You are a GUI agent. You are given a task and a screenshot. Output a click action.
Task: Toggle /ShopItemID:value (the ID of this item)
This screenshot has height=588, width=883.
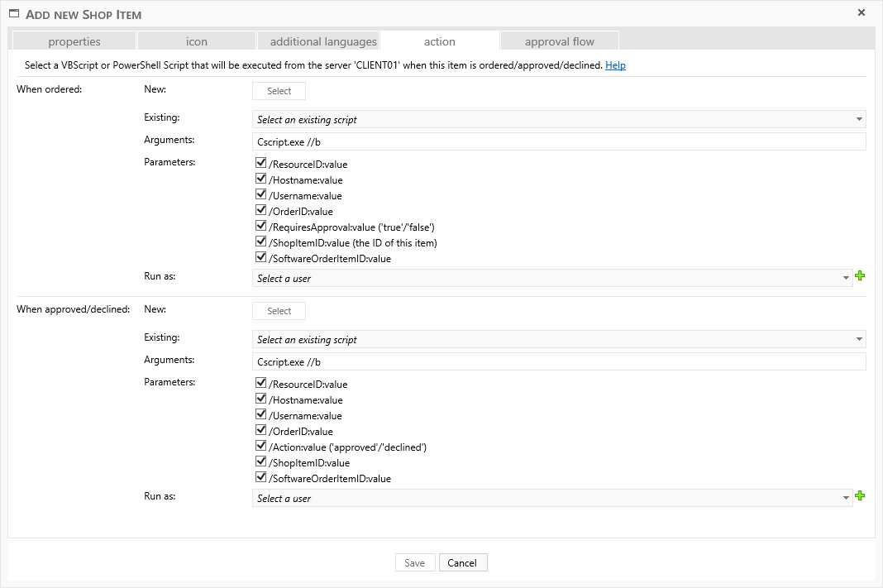coord(261,242)
